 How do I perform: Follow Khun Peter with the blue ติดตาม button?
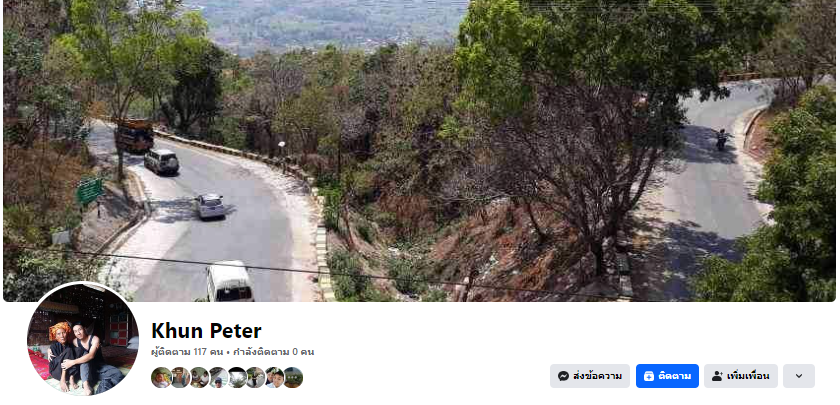[x=668, y=376]
